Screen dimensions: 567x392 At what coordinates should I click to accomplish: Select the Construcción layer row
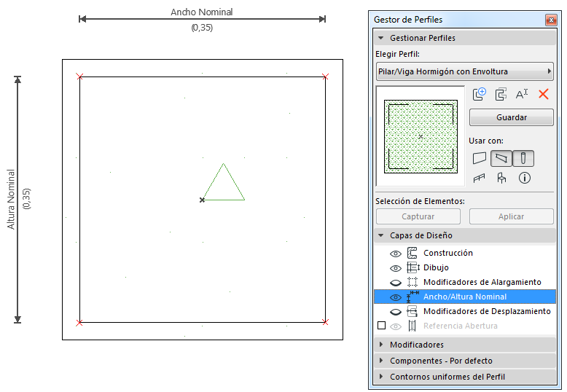coord(465,253)
